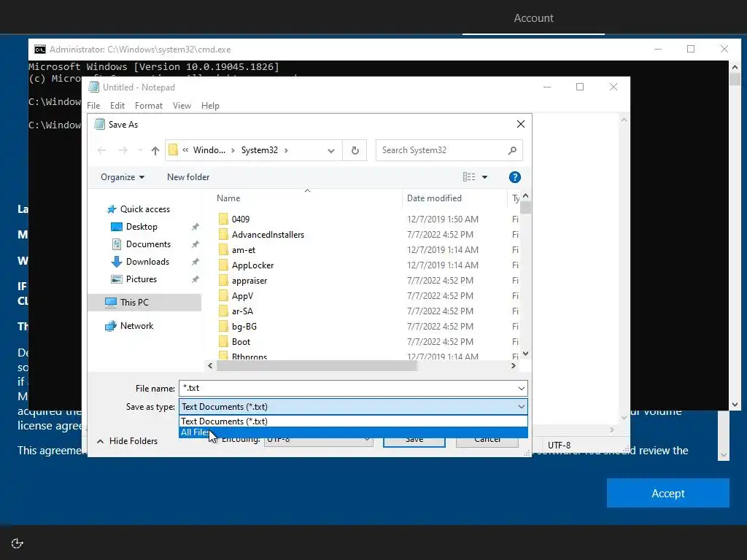
Task: Open the view options dropdown arrow
Action: click(x=484, y=177)
